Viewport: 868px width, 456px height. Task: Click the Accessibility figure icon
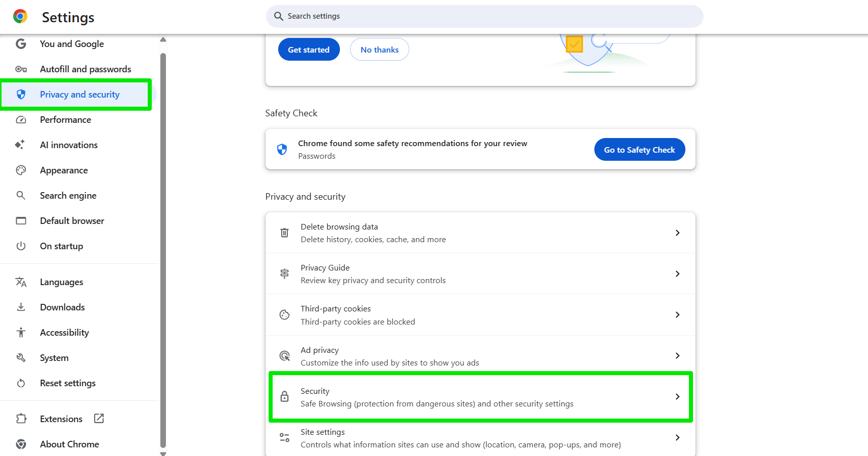21,333
